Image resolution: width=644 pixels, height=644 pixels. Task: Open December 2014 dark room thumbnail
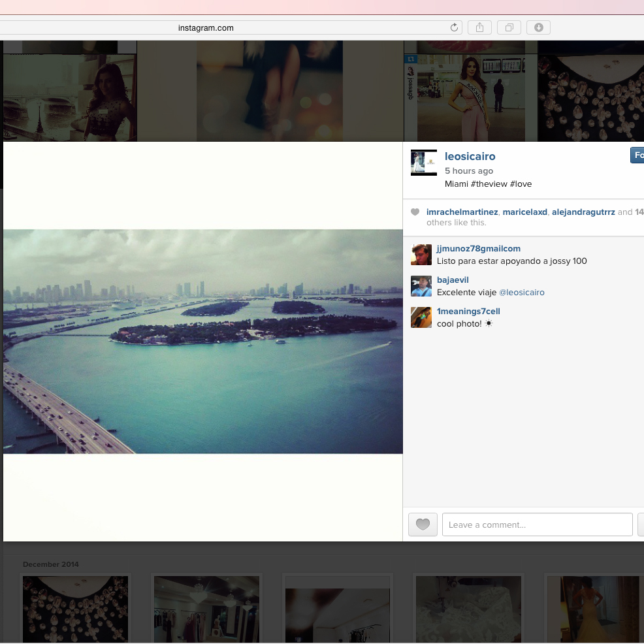(338, 609)
